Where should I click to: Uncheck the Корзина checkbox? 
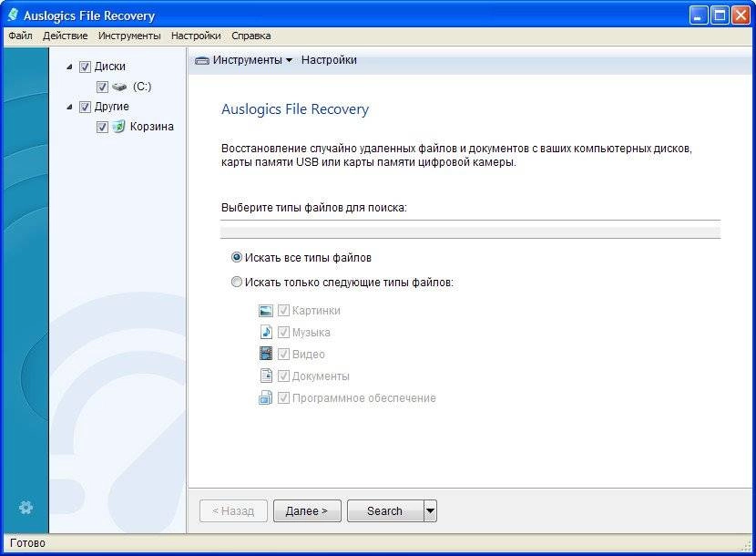point(102,127)
